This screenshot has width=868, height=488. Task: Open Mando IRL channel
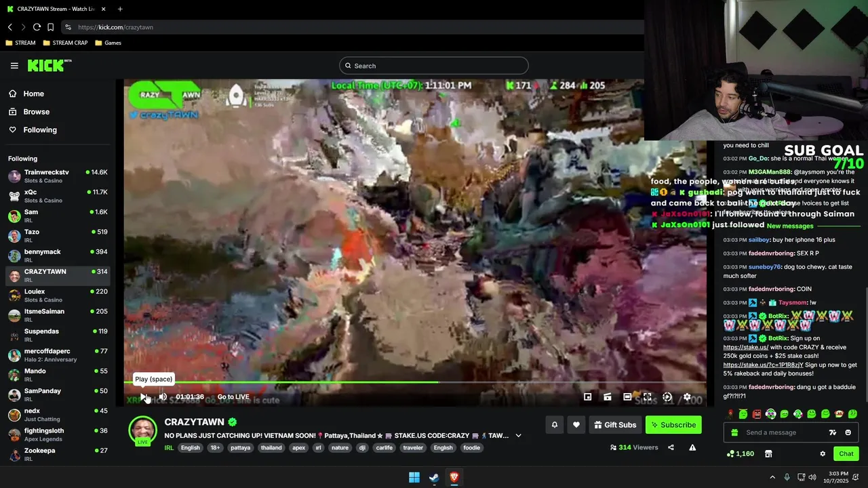coord(58,375)
